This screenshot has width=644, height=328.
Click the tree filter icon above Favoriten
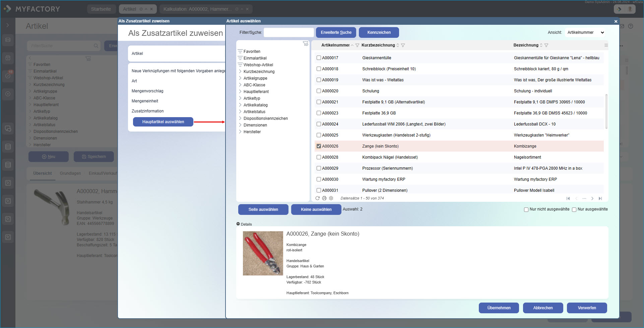pos(305,44)
